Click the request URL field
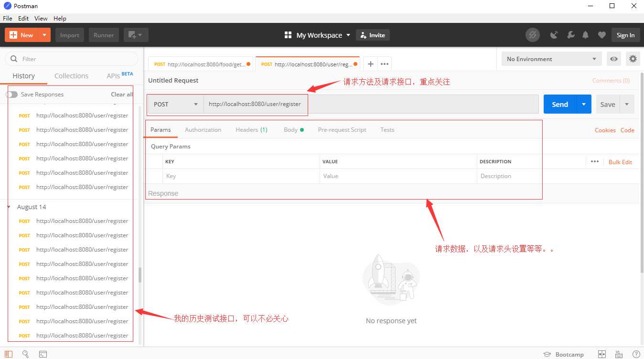This screenshot has height=359, width=644. tap(371, 104)
